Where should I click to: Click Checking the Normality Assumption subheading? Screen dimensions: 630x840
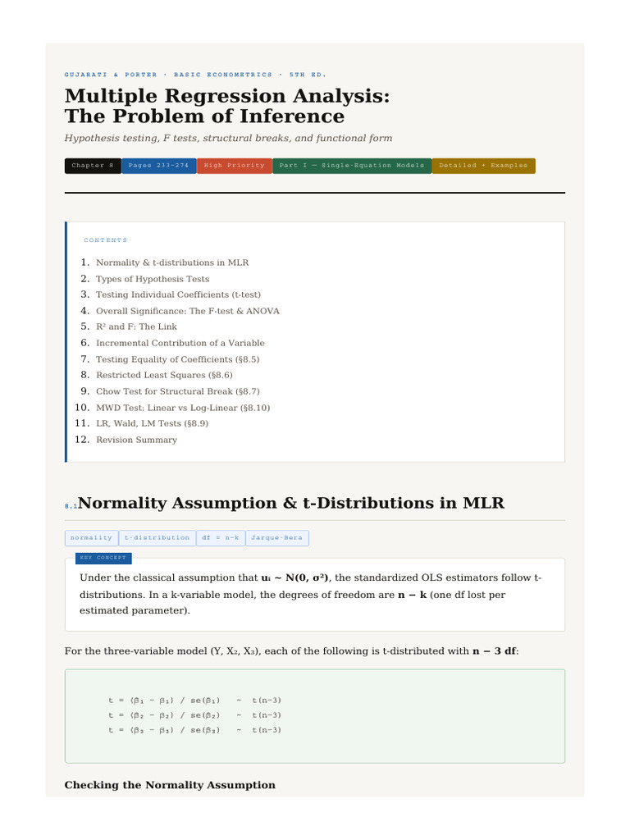pos(170,785)
